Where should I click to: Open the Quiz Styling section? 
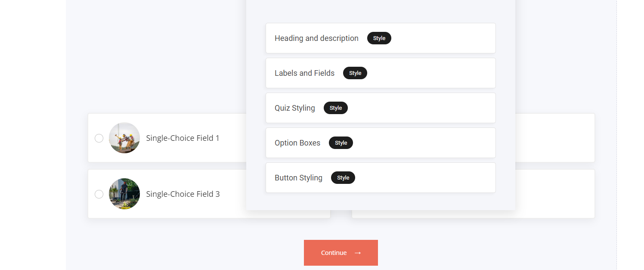295,108
